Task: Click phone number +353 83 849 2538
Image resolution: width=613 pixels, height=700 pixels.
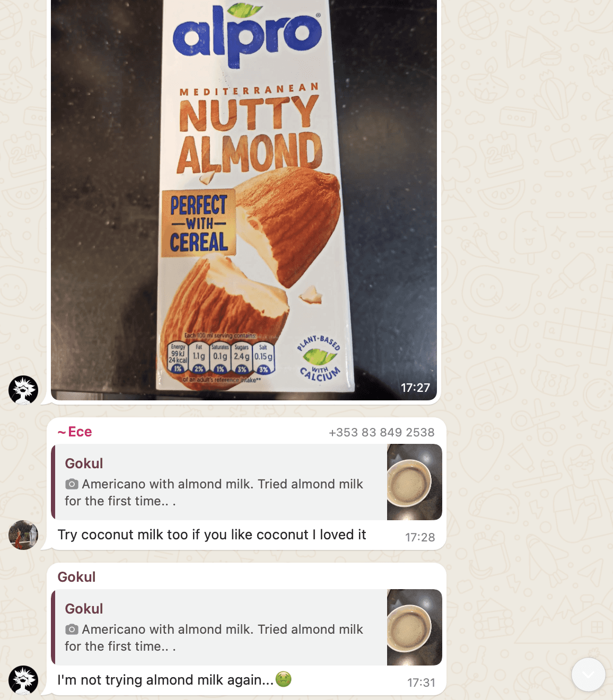Action: pyautogui.click(x=381, y=433)
